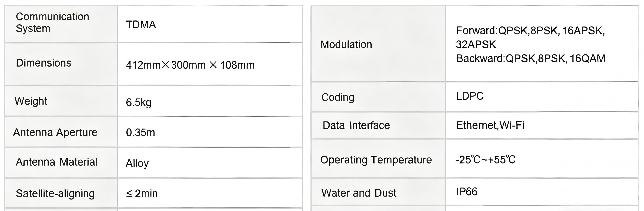644x211 pixels.
Task: Select the 0.35m aperture value
Action: (140, 133)
